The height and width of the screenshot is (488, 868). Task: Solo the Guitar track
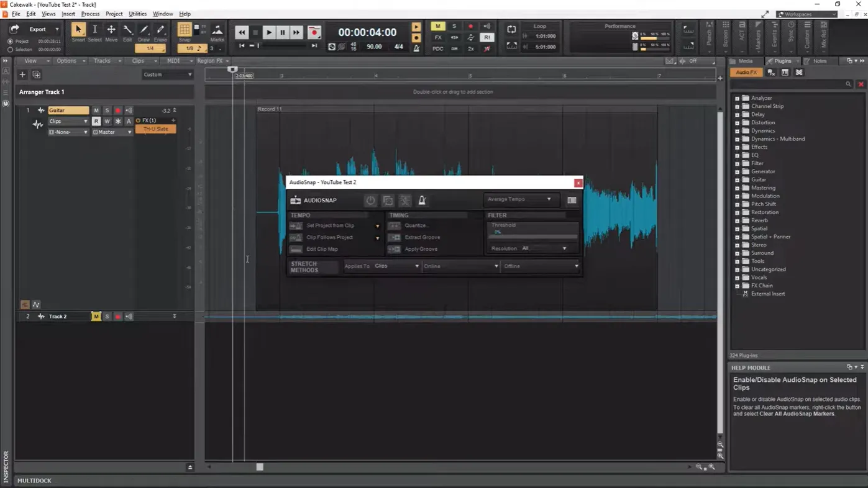point(107,111)
